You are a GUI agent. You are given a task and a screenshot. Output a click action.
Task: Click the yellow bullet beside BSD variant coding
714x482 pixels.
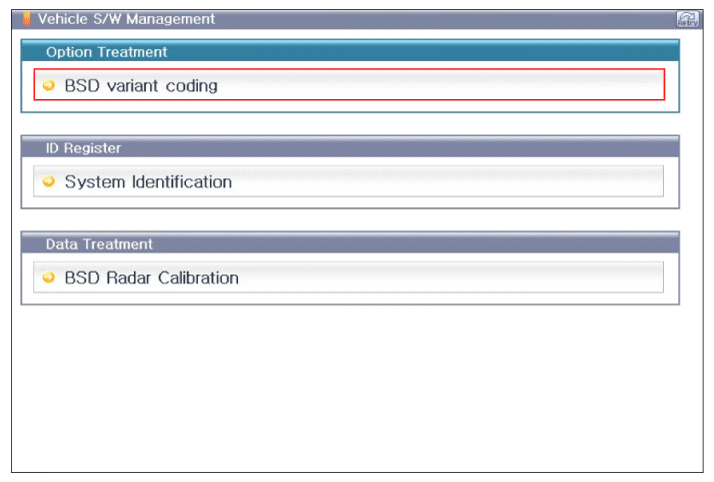click(49, 86)
